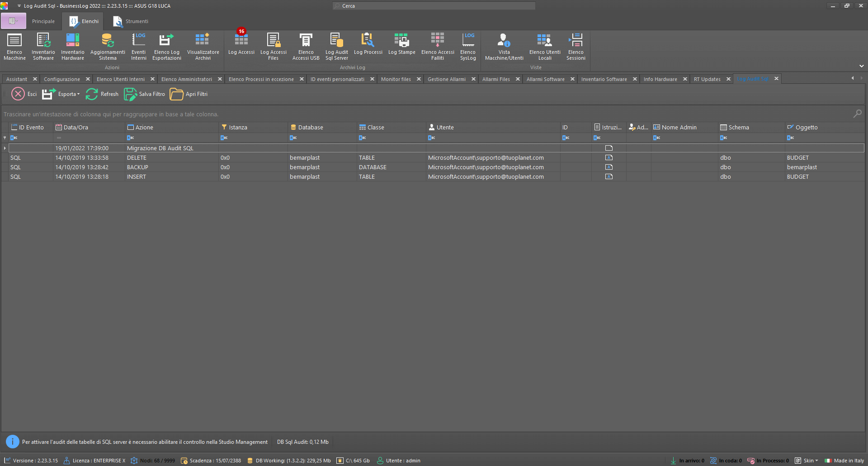The width and height of the screenshot is (868, 466).
Task: Select the DELETE action row
Action: 433,158
